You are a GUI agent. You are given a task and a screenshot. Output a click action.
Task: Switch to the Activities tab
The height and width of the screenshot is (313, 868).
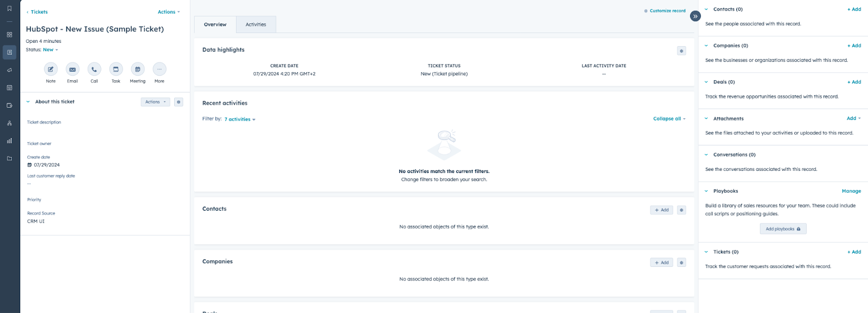pos(256,24)
